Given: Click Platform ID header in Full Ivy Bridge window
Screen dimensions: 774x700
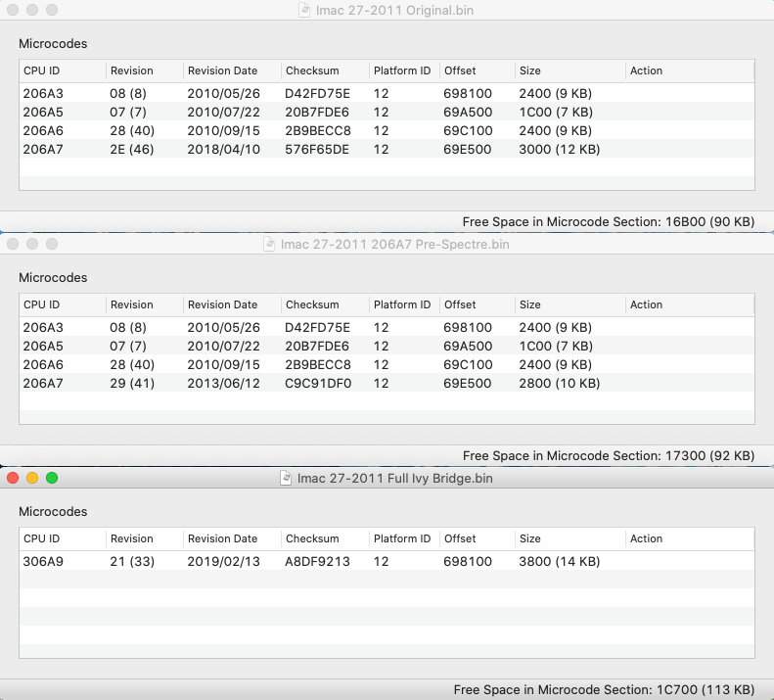Looking at the screenshot, I should coord(405,538).
